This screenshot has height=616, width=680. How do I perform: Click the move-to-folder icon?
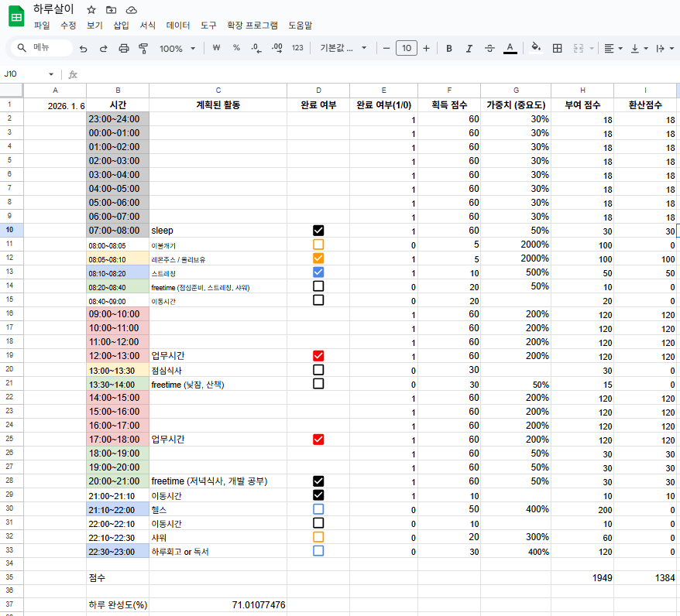point(111,9)
